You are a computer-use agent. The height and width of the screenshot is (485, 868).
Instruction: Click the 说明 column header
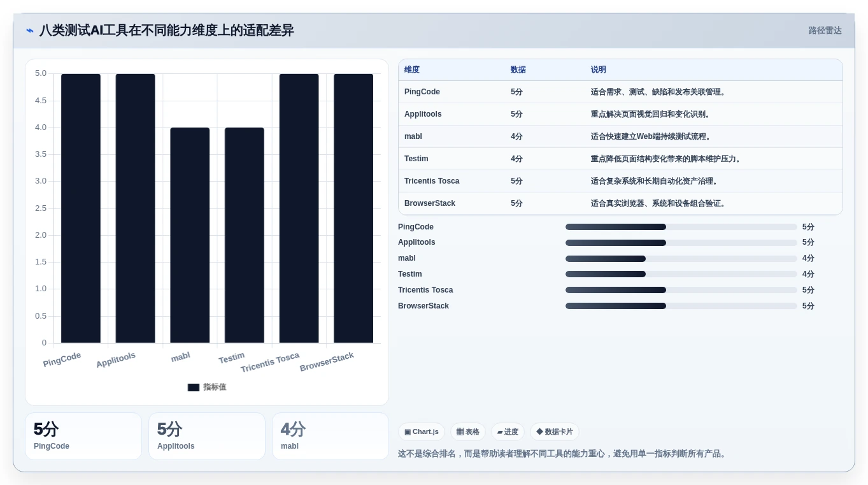[599, 69]
